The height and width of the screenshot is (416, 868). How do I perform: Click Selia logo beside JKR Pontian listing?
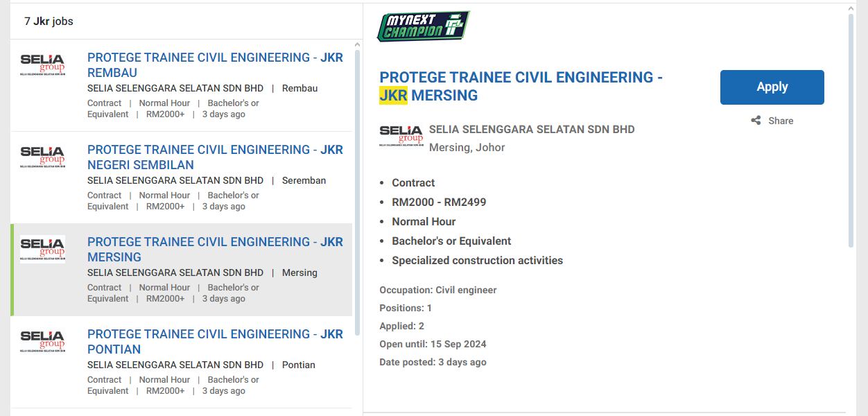pyautogui.click(x=42, y=341)
